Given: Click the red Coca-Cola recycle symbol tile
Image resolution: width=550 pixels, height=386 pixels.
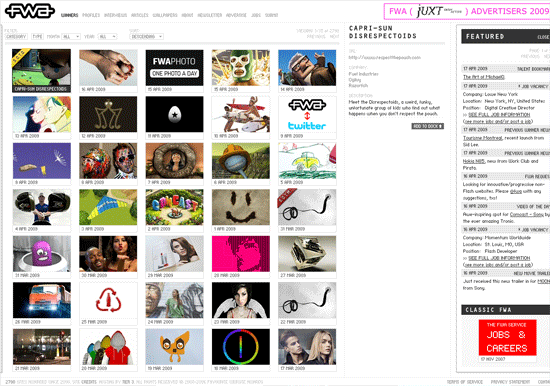Looking at the screenshot, I should (x=108, y=300).
